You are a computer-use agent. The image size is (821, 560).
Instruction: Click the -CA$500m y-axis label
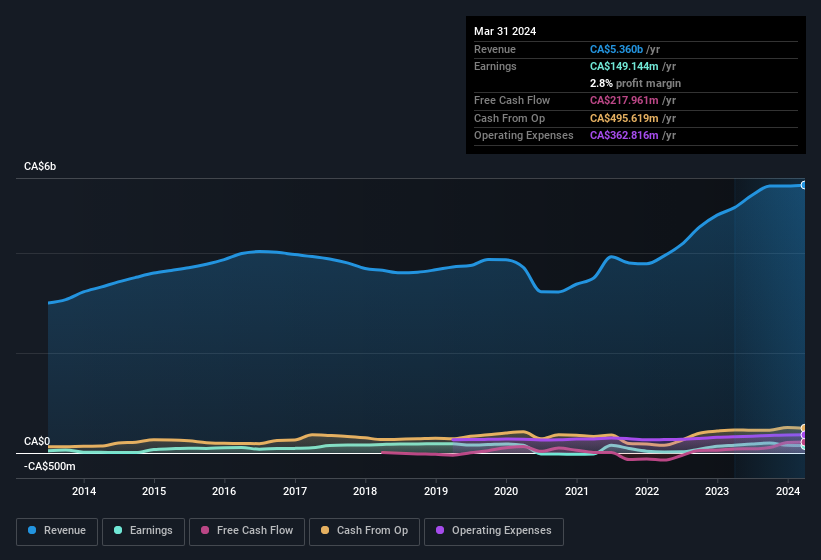pos(50,466)
